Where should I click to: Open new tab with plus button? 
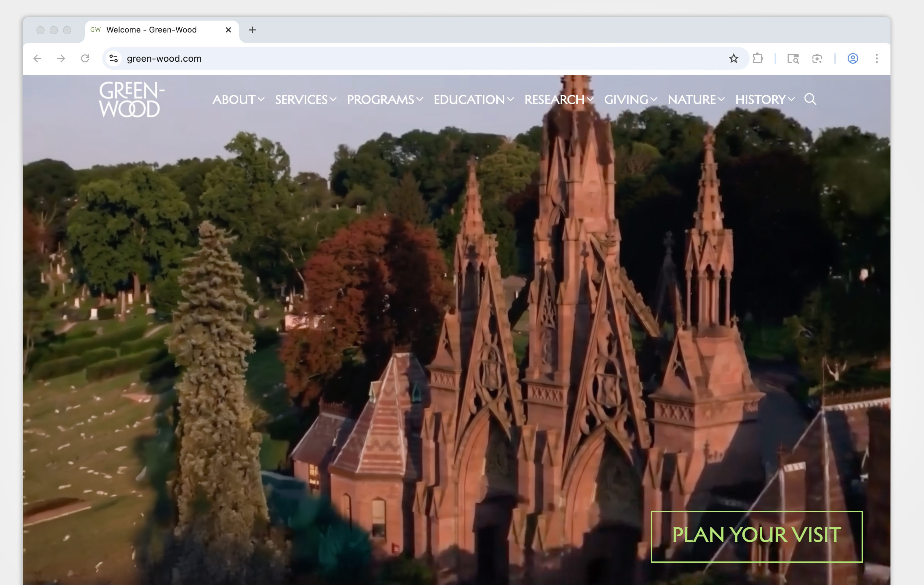[252, 30]
